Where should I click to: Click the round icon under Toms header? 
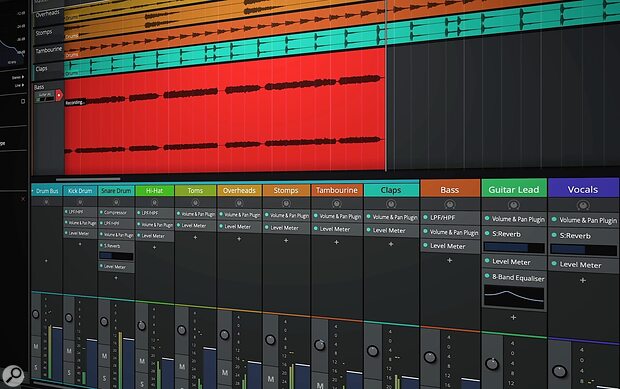coord(195,203)
